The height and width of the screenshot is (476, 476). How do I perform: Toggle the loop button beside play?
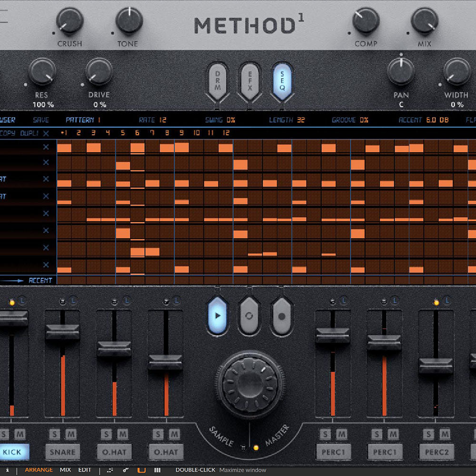click(x=249, y=316)
